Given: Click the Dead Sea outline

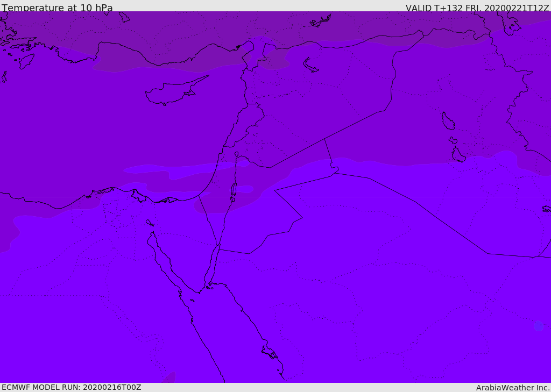Looking at the screenshot, I should [234, 190].
